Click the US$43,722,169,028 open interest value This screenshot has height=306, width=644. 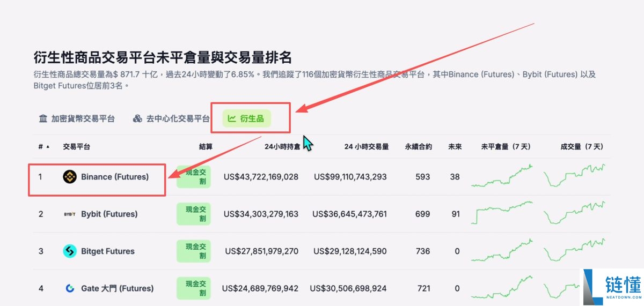click(261, 177)
